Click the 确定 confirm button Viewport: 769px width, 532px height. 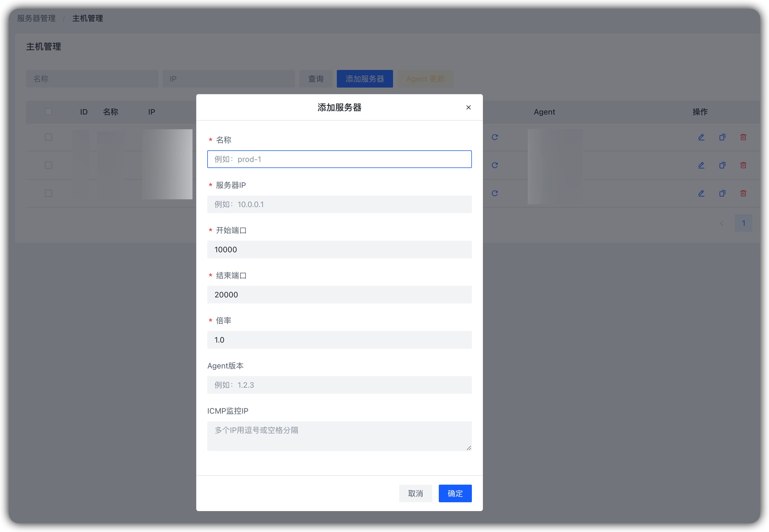pyautogui.click(x=455, y=493)
